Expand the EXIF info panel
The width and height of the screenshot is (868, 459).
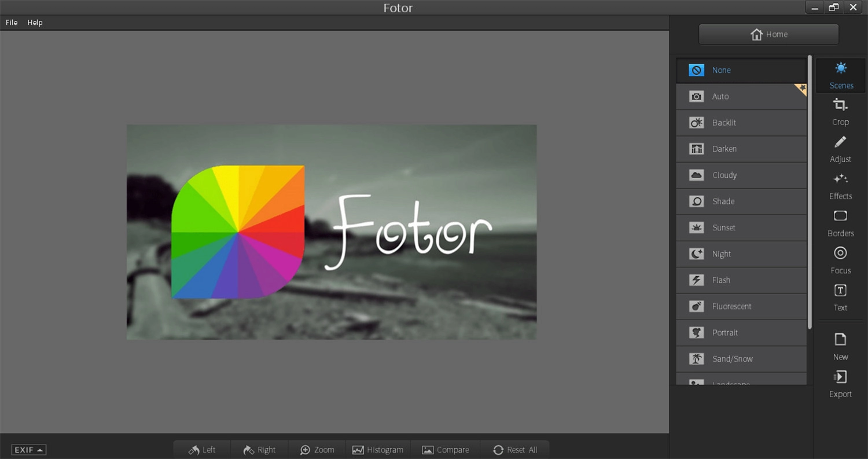(28, 450)
